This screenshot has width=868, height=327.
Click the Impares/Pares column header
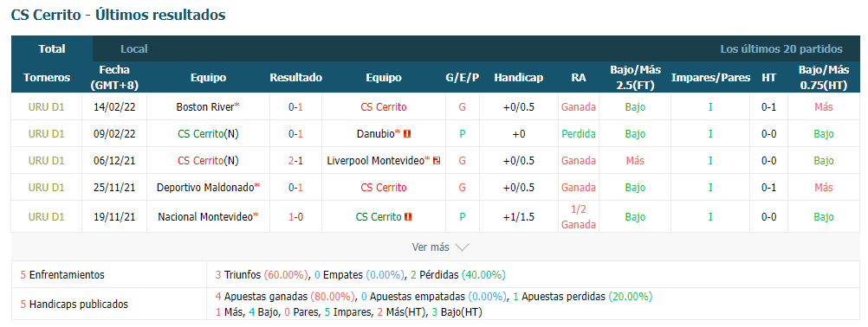click(710, 78)
